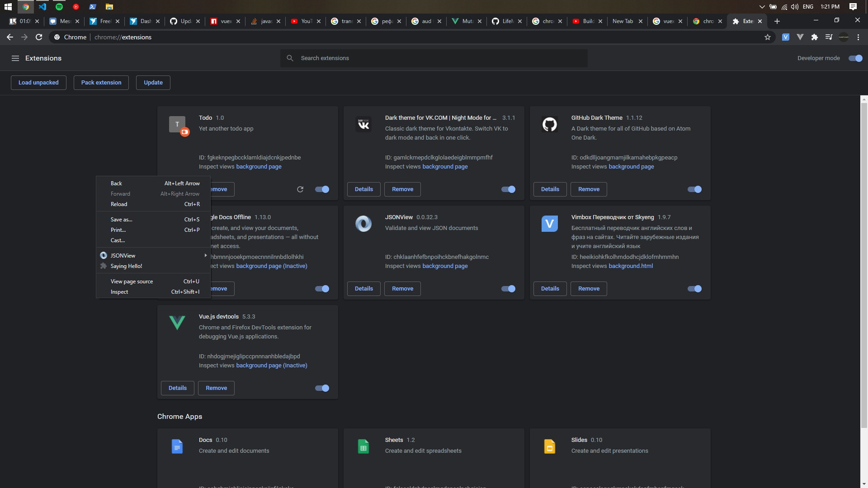Click the Pack extension button

pos(101,83)
